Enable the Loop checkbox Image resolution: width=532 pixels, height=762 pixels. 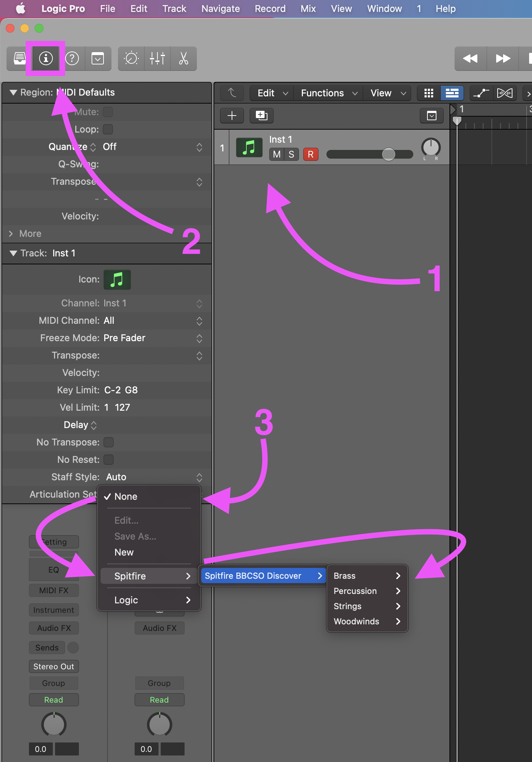pyautogui.click(x=108, y=129)
